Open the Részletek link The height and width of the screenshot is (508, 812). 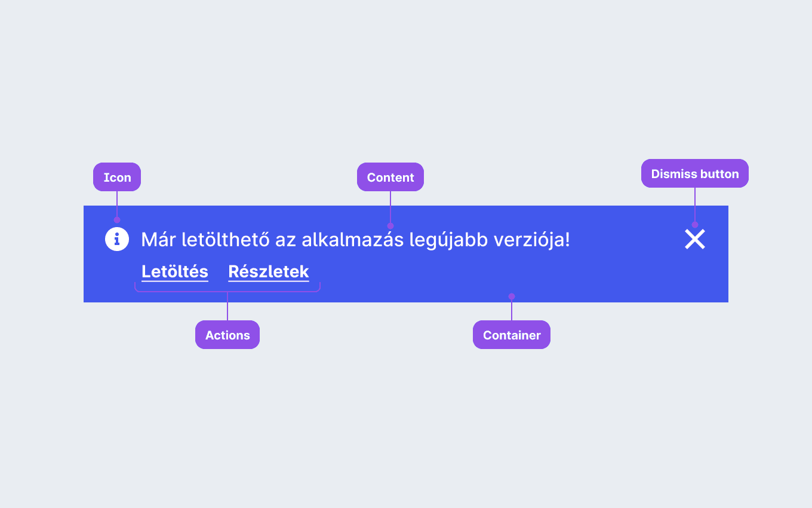[269, 272]
